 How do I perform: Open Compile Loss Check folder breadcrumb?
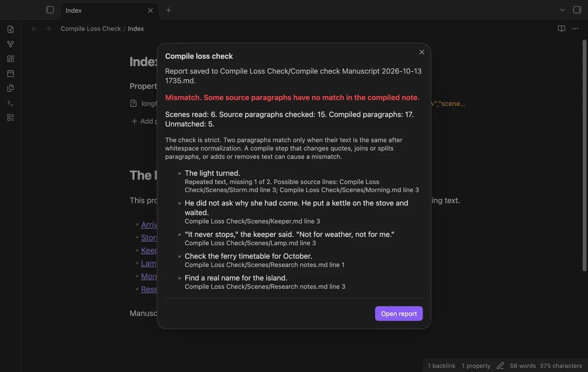[91, 29]
